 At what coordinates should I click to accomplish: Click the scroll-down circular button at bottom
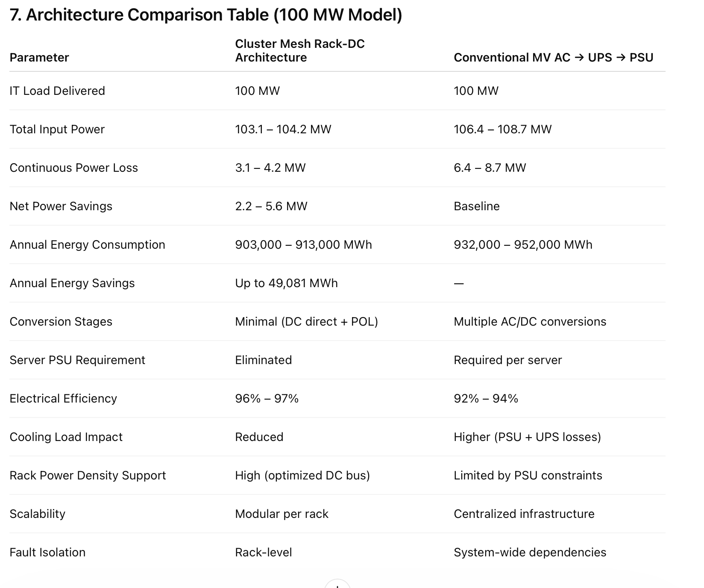pos(337,585)
